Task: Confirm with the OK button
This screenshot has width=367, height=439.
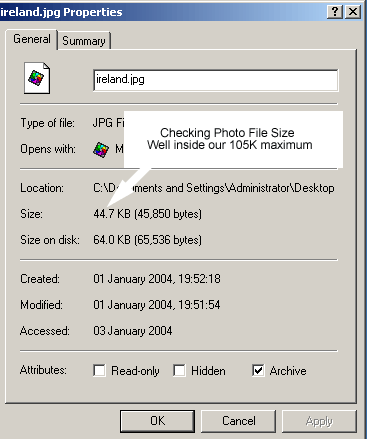Action: 157,421
